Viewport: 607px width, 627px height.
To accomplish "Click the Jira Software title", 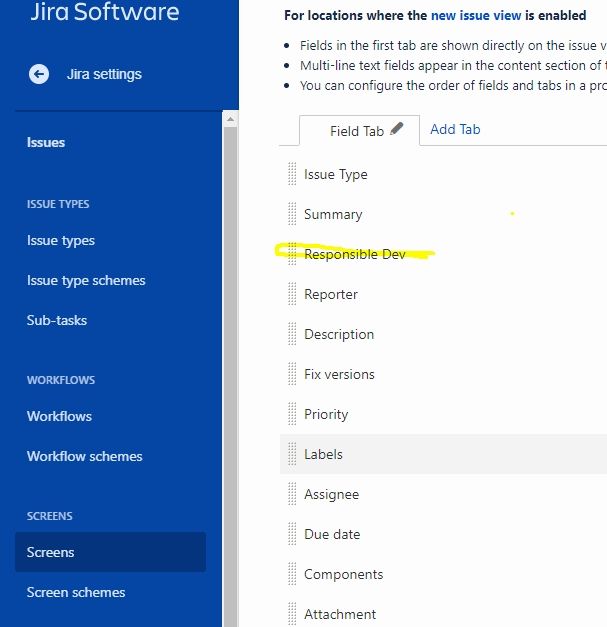I will (x=105, y=12).
